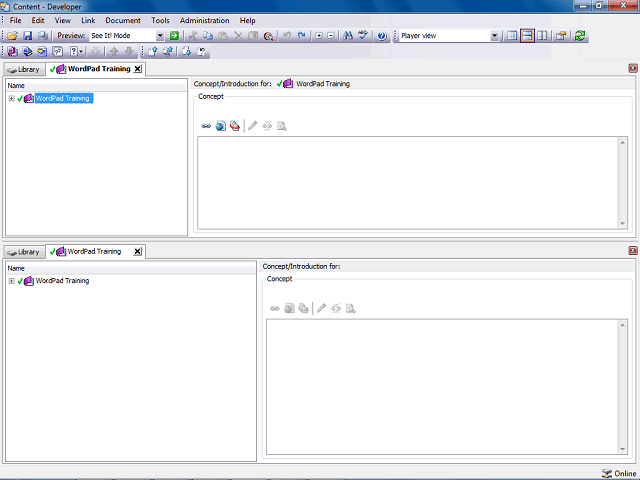
Task: Open the Link menu
Action: (88, 20)
